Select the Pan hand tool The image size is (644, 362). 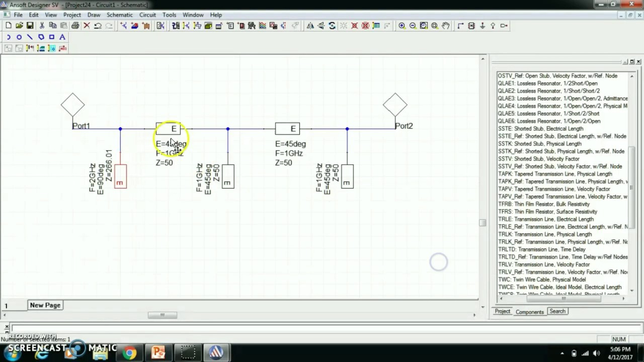click(446, 26)
